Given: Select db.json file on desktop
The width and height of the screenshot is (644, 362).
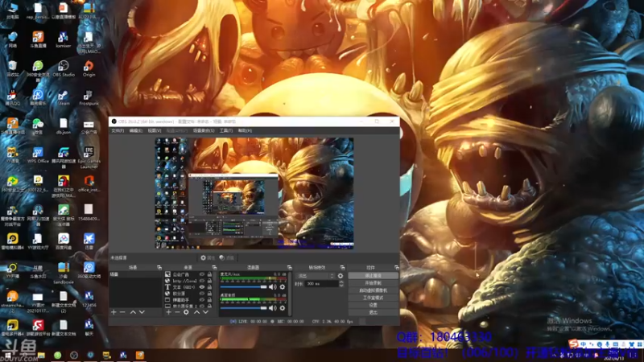Looking at the screenshot, I should click(64, 126).
